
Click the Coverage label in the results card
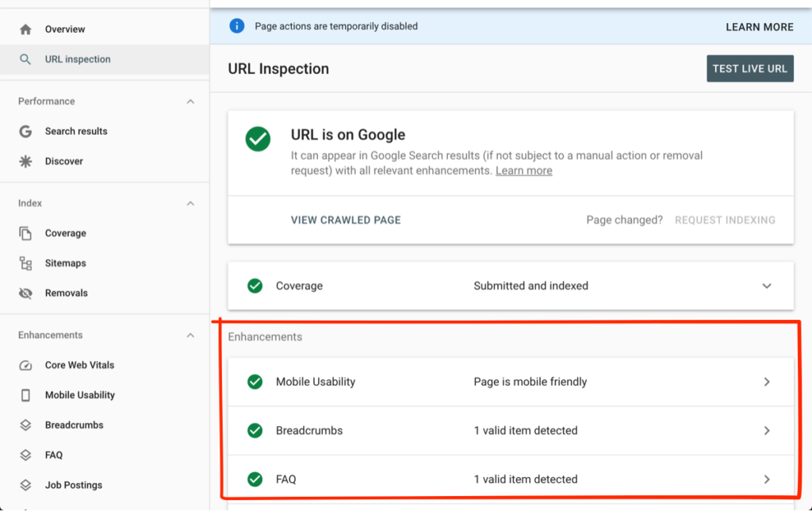[299, 286]
